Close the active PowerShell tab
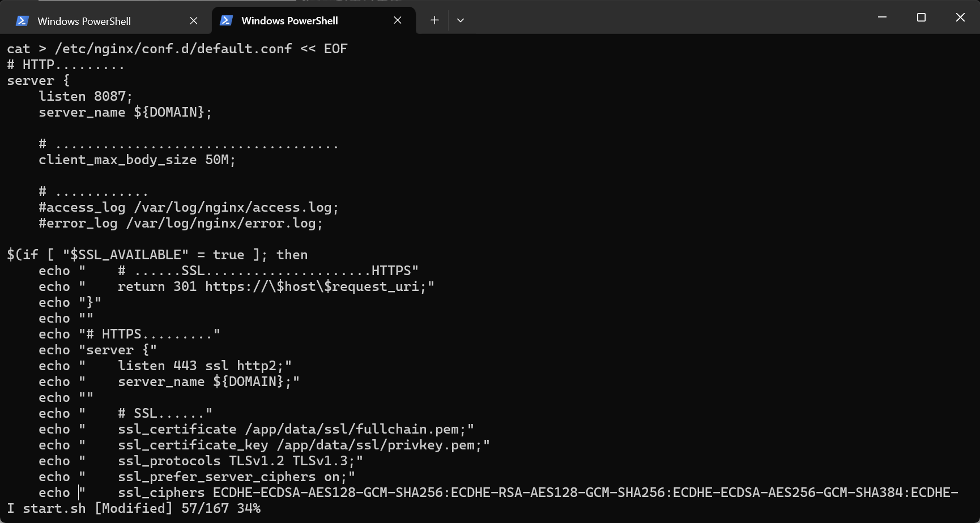Screen dimensions: 980x523 pos(397,20)
